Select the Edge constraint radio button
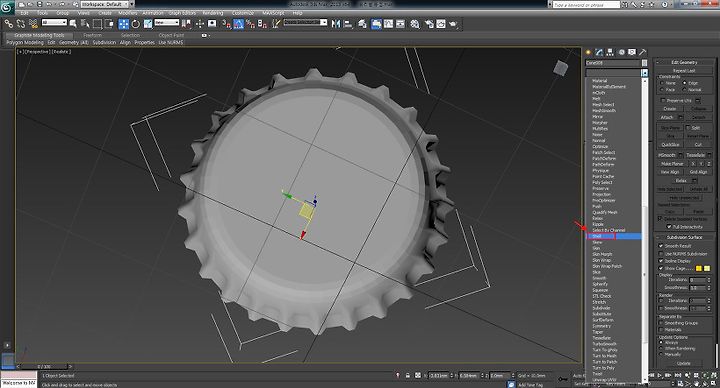The image size is (720, 388). 685,83
